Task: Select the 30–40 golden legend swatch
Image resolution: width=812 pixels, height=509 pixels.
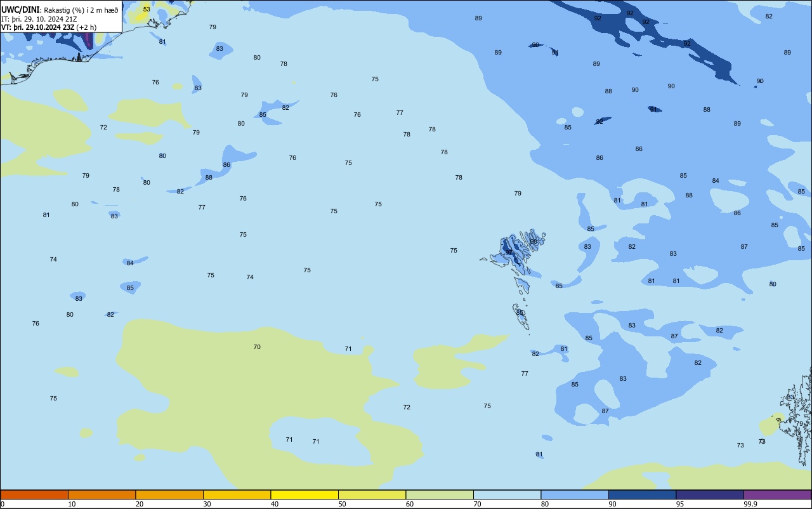Action: coord(237,494)
